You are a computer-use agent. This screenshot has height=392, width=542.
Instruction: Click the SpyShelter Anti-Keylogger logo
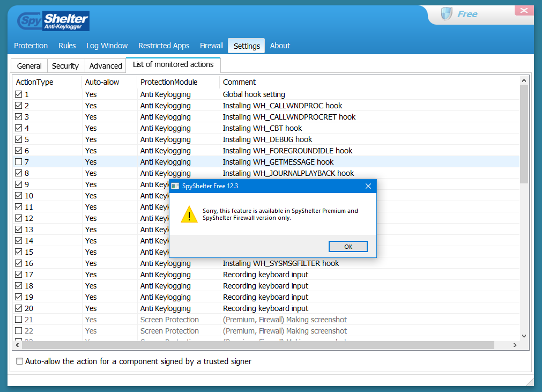pos(53,21)
